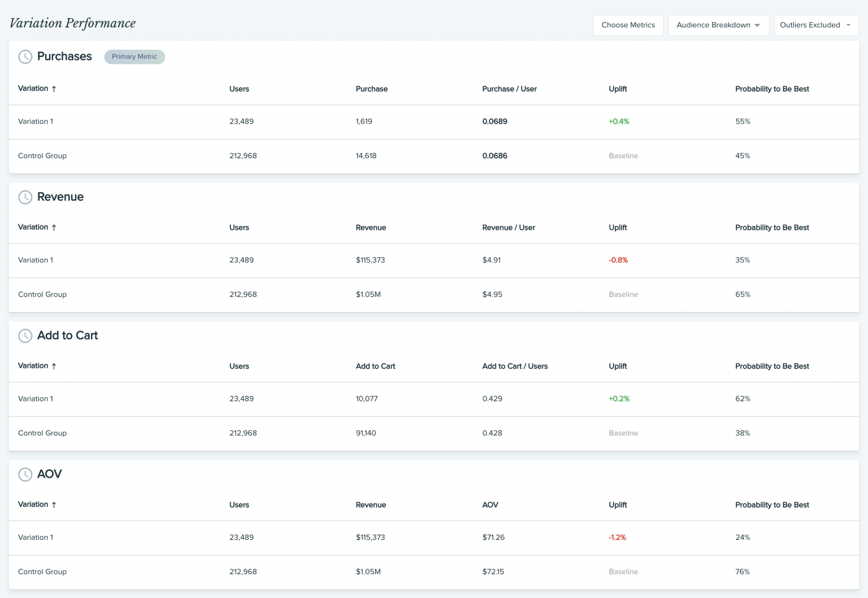This screenshot has height=598, width=868.
Task: Sort AOV table by Variation arrow
Action: click(x=54, y=505)
